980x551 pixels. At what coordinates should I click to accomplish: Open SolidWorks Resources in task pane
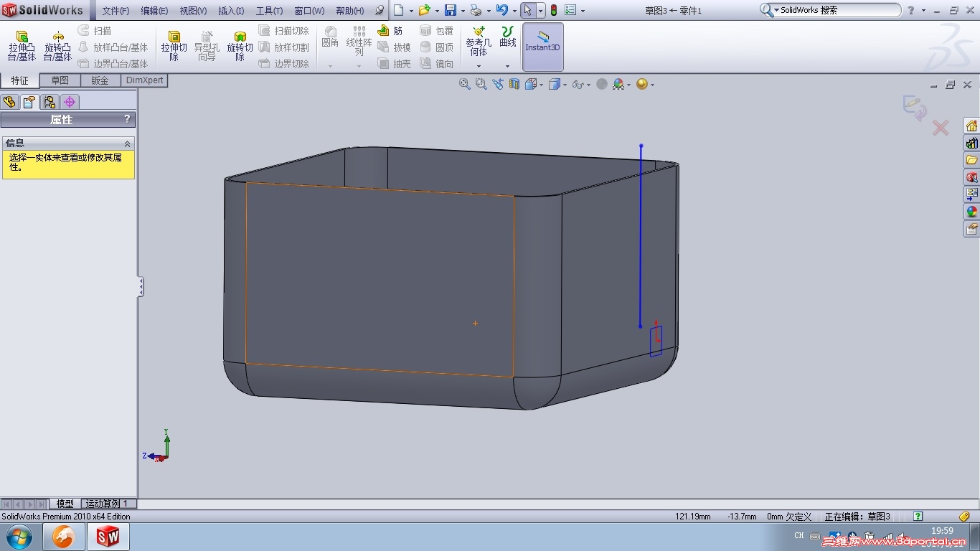click(x=971, y=126)
